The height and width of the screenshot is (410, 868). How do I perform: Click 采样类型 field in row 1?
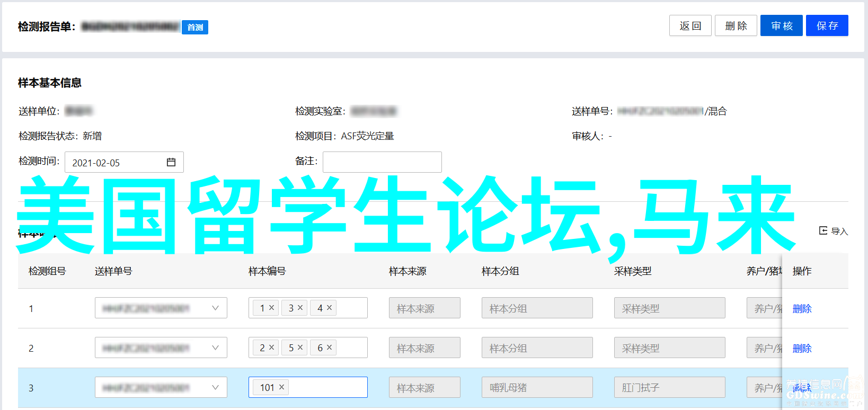click(670, 308)
